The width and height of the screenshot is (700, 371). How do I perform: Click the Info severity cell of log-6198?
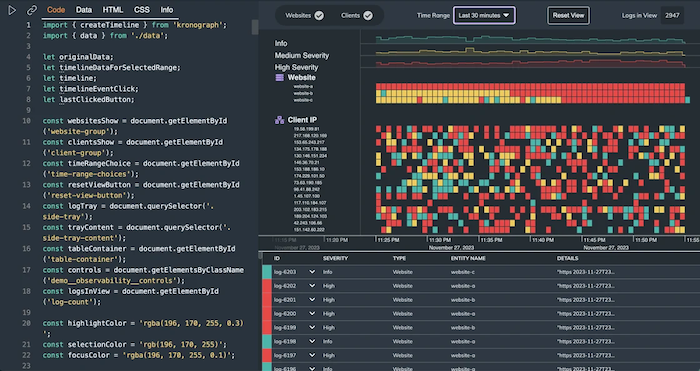tap(327, 342)
